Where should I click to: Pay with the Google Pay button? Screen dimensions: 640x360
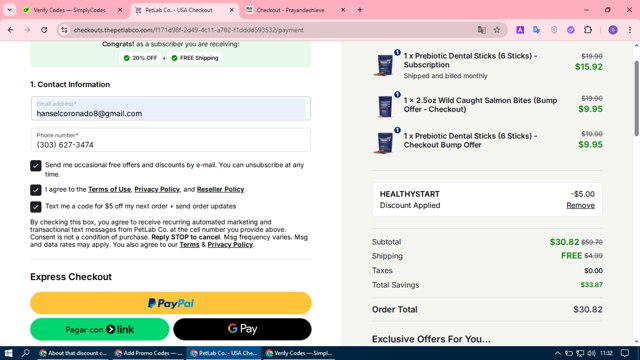tap(242, 329)
